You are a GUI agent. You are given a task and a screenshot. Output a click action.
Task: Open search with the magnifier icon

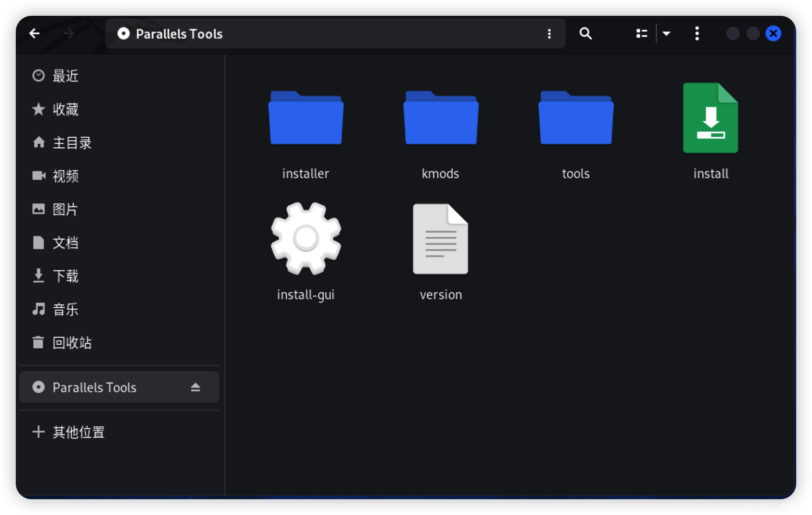(585, 33)
